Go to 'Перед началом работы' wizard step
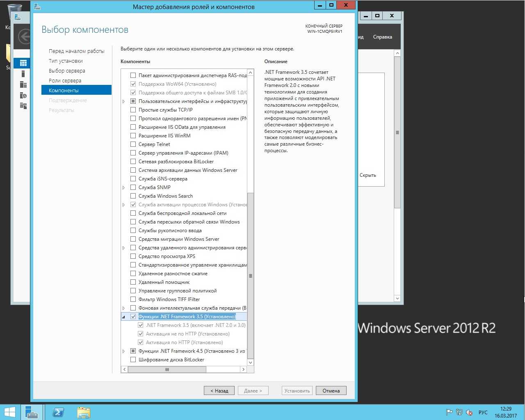The image size is (525, 420). (77, 51)
